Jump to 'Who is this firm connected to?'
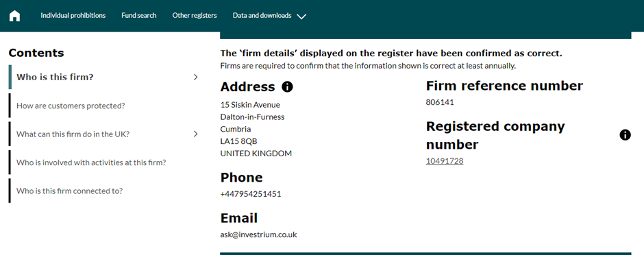644x255 pixels. pos(69,191)
